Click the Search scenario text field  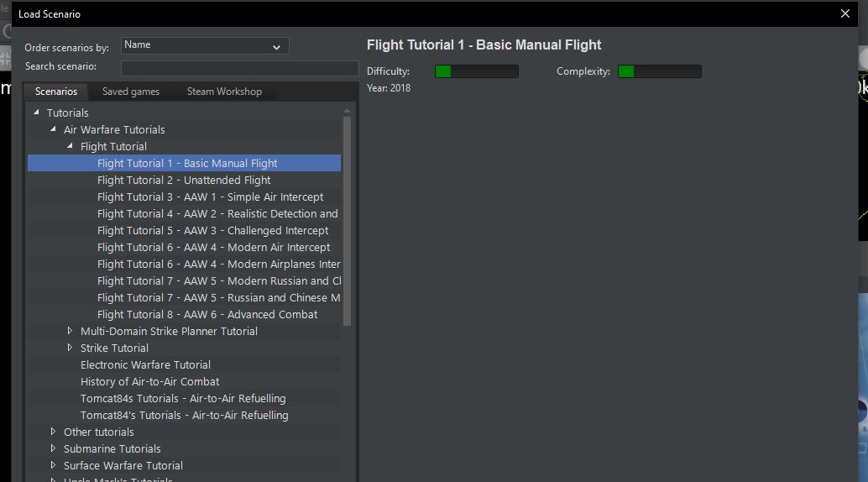point(239,68)
